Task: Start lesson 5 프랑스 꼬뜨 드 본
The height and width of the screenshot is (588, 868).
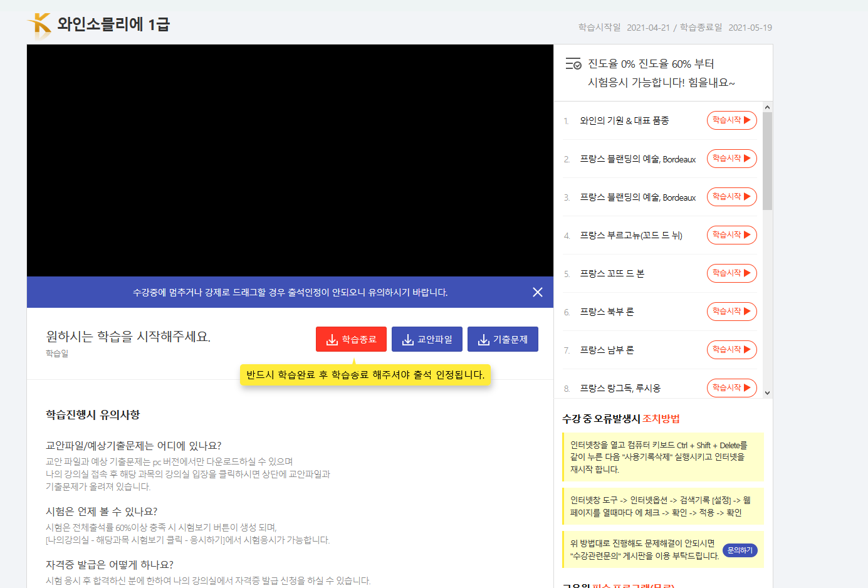Action: (x=731, y=273)
